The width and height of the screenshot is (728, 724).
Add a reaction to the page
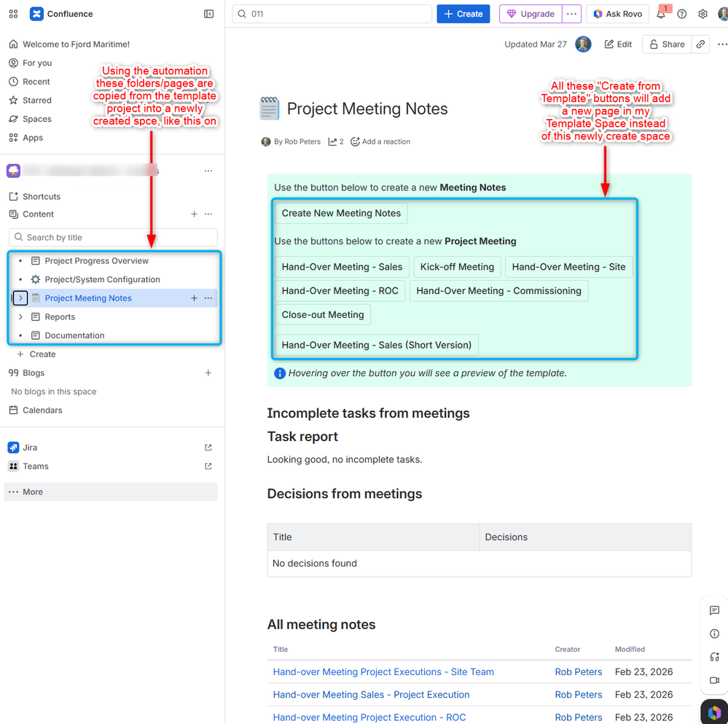(380, 141)
